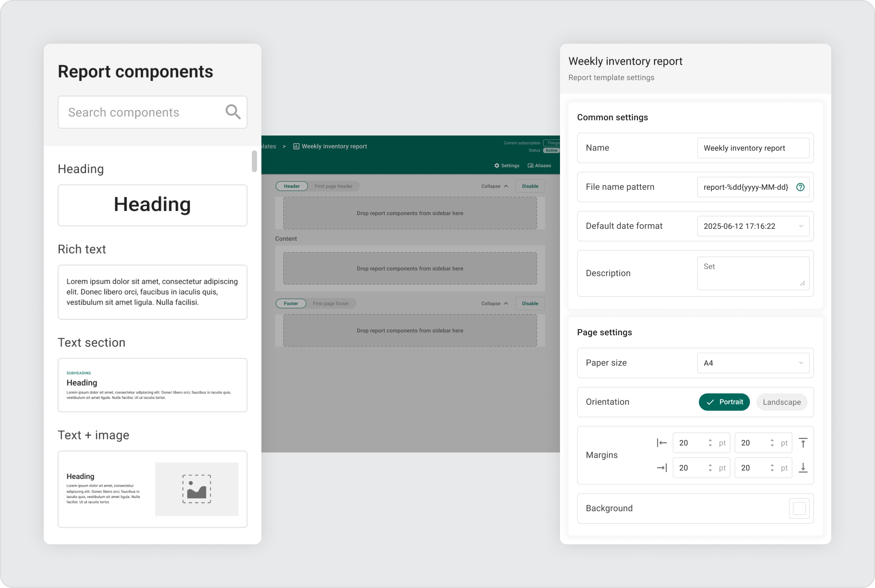Click the report icon in breadcrumb
This screenshot has width=875, height=588.
tap(296, 146)
